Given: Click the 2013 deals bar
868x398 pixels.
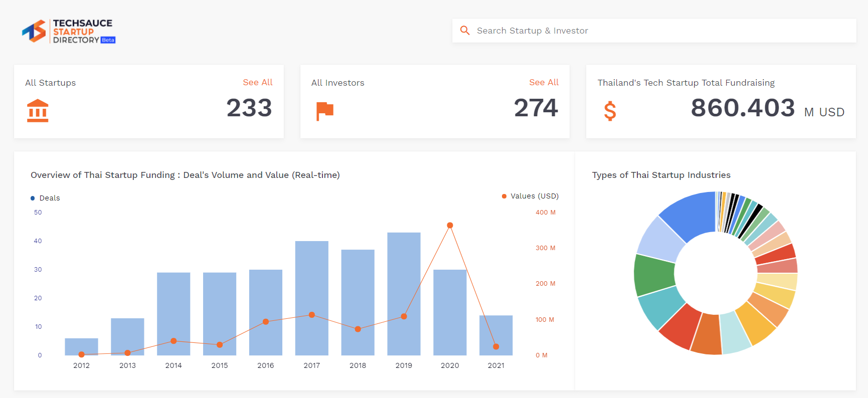Looking at the screenshot, I should click(127, 337).
